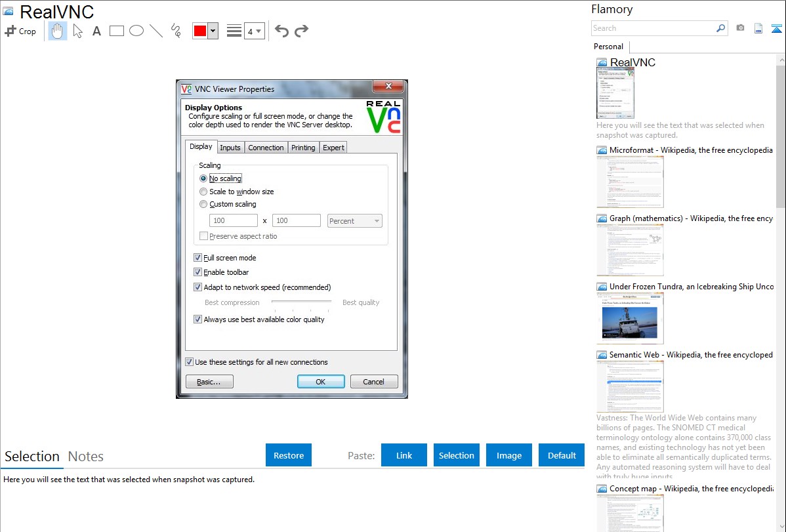786x532 pixels.
Task: Open the Percent units dropdown
Action: point(354,221)
